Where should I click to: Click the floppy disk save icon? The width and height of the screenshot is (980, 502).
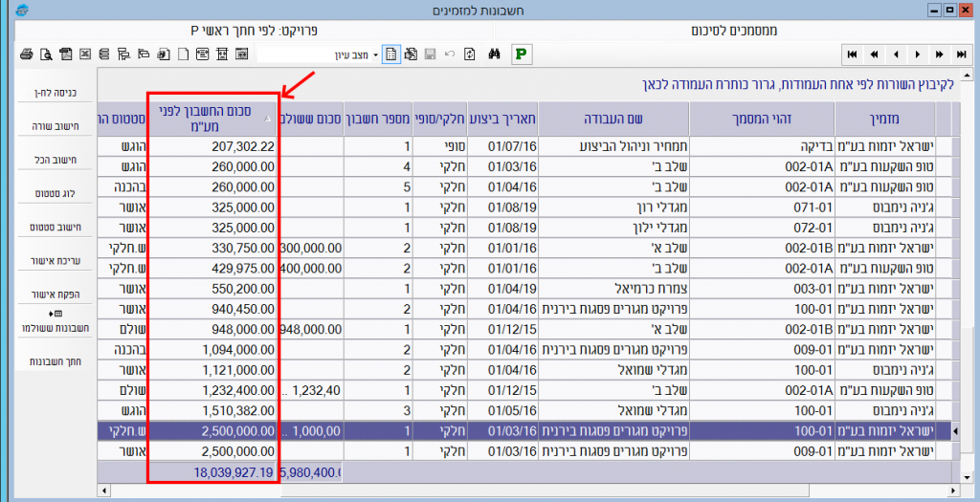coord(430,55)
